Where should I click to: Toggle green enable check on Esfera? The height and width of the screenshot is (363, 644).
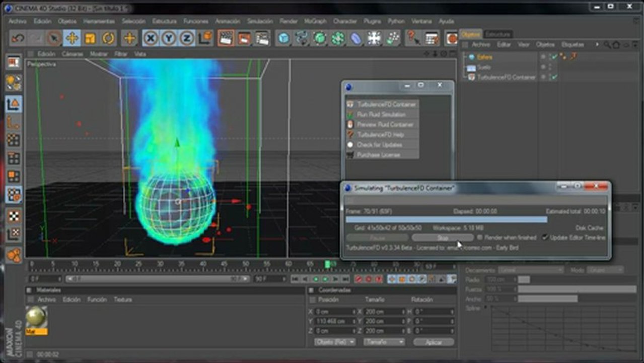tap(554, 57)
